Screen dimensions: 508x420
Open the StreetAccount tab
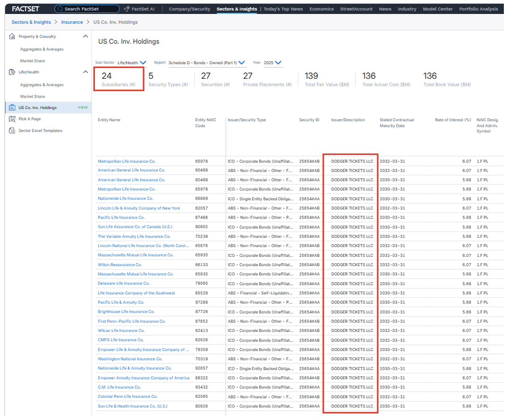356,9
